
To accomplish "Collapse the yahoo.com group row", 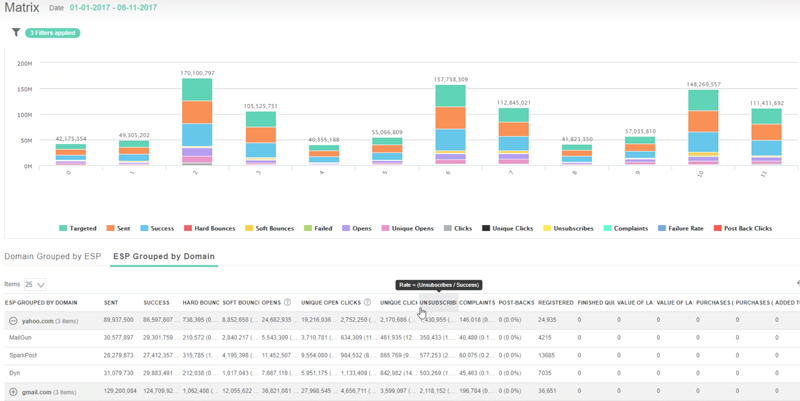I will (x=13, y=321).
